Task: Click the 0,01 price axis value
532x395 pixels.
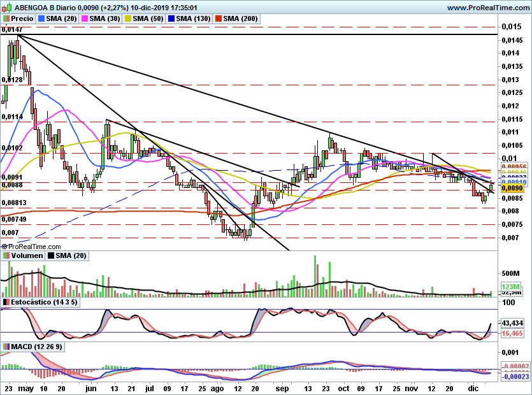Action: pyautogui.click(x=509, y=159)
